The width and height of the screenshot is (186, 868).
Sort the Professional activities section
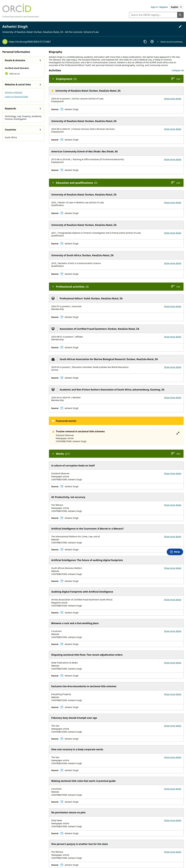pyautogui.click(x=176, y=287)
